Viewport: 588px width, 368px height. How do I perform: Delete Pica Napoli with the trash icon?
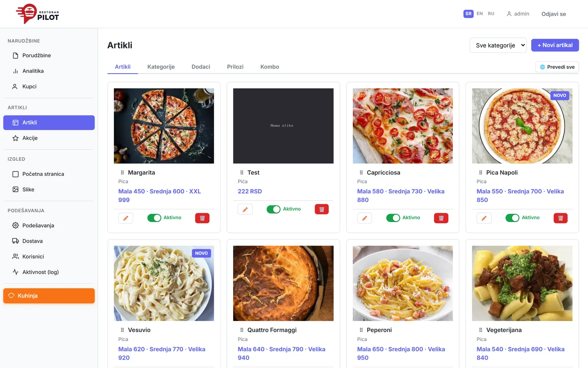point(560,218)
